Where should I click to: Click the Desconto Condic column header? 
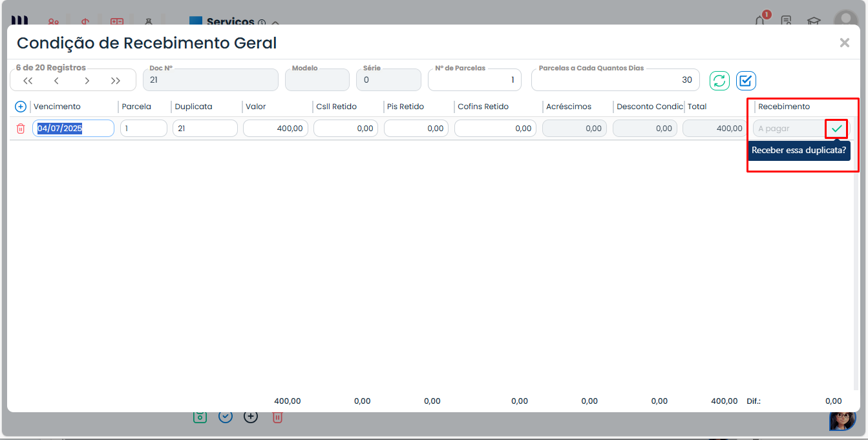tap(650, 107)
